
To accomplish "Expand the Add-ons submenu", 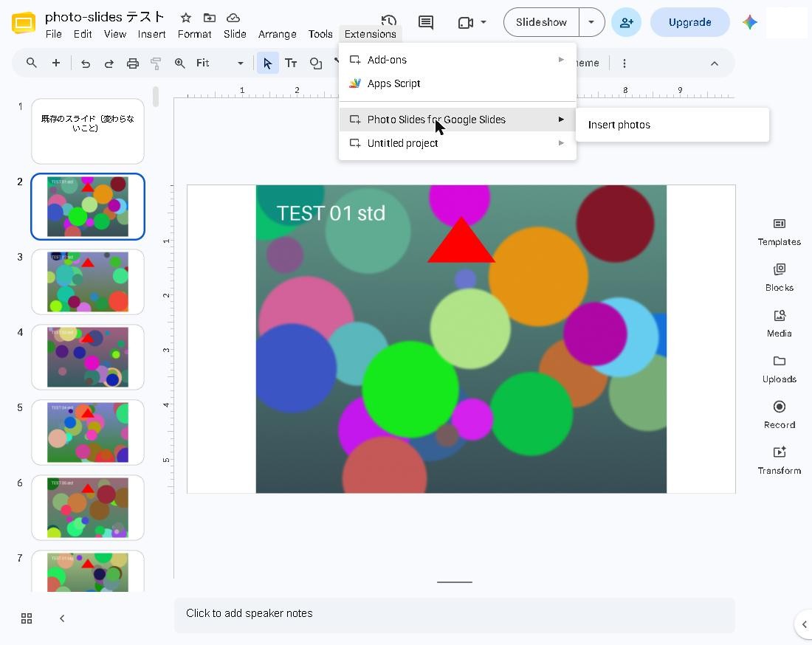I will click(457, 60).
